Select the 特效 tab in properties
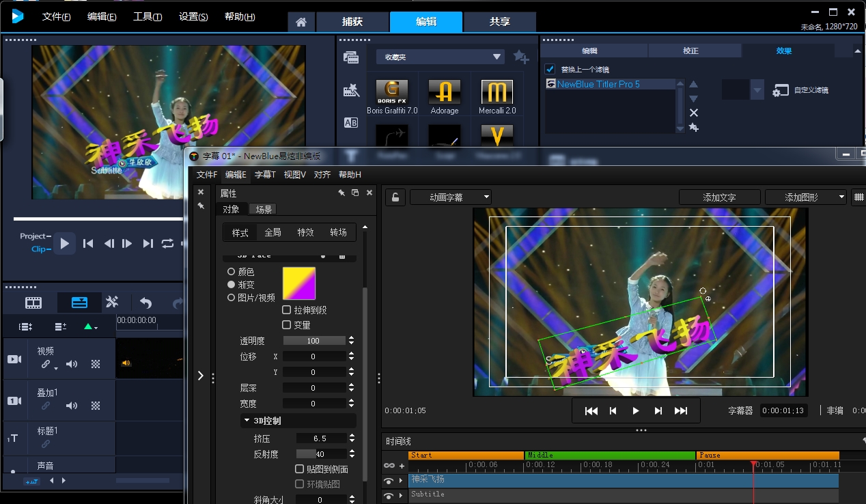 [x=305, y=232]
